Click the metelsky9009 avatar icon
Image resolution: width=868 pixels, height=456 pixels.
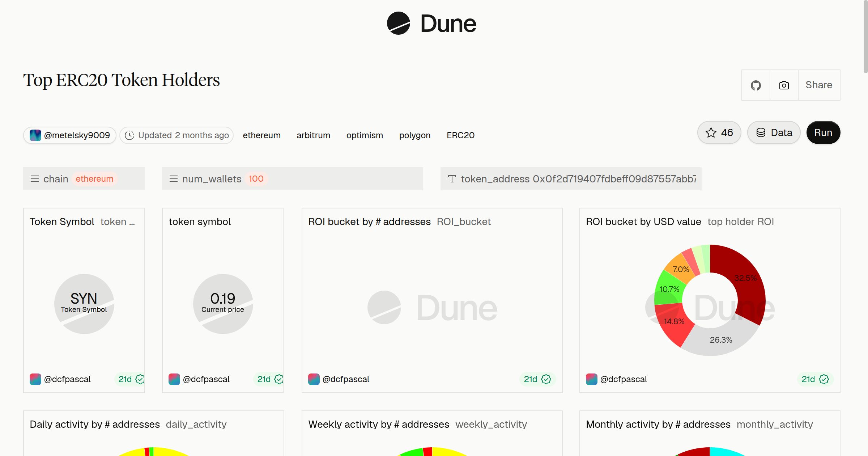tap(35, 135)
